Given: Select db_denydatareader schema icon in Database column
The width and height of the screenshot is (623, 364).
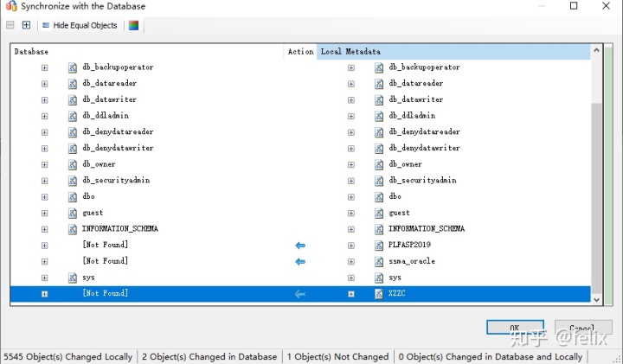Looking at the screenshot, I should click(73, 132).
